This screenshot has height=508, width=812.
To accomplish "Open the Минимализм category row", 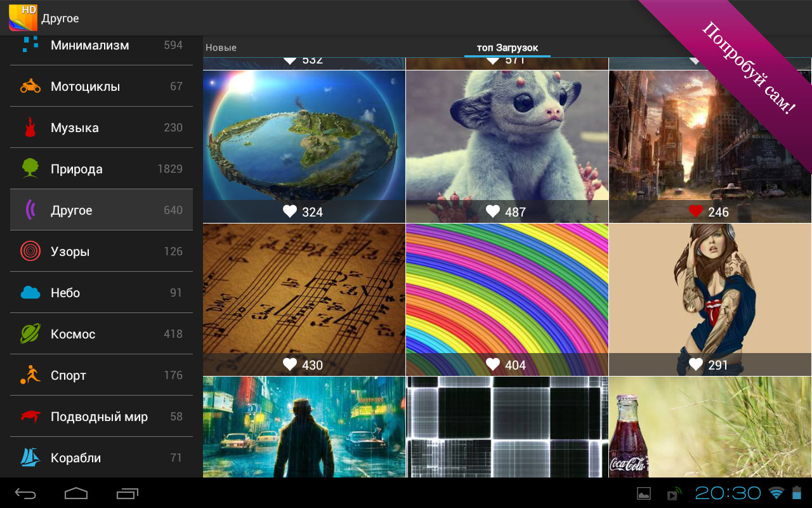I will pos(101,46).
